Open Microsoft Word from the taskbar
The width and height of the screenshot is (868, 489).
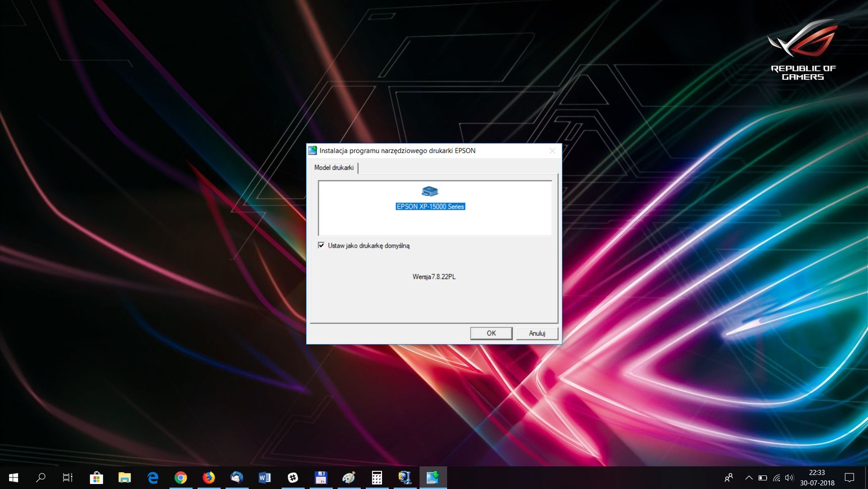264,477
